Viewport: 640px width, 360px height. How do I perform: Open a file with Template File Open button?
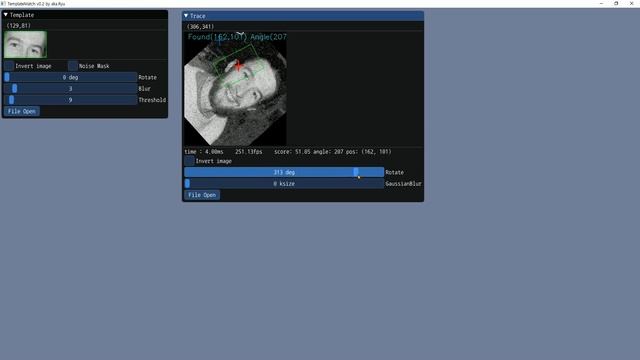(x=22, y=111)
